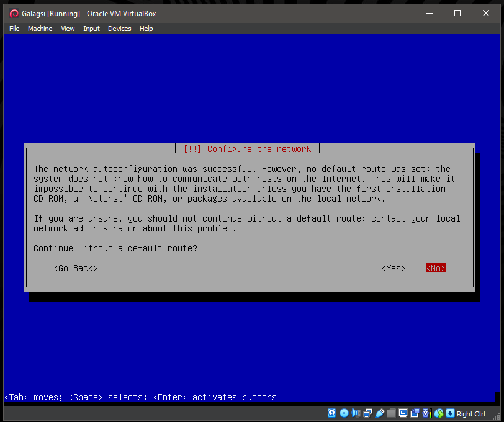The image size is (504, 422).
Task: Open the View menu
Action: point(68,29)
